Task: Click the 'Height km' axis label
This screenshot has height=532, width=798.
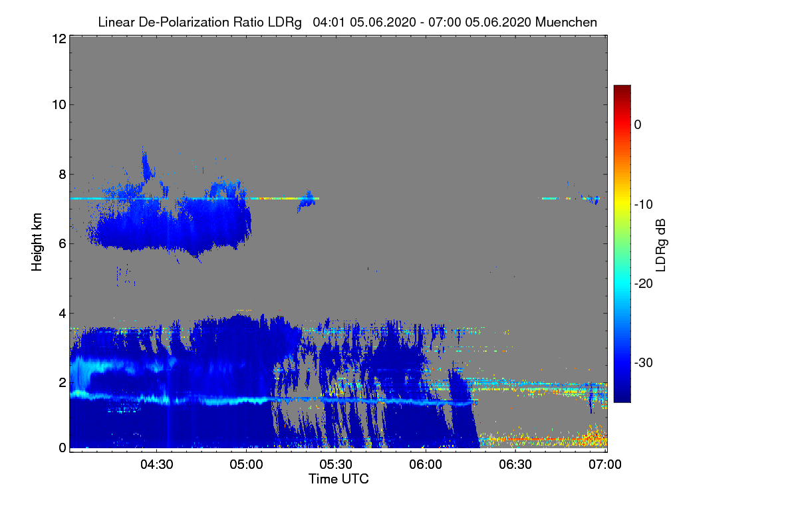Action: 37,242
